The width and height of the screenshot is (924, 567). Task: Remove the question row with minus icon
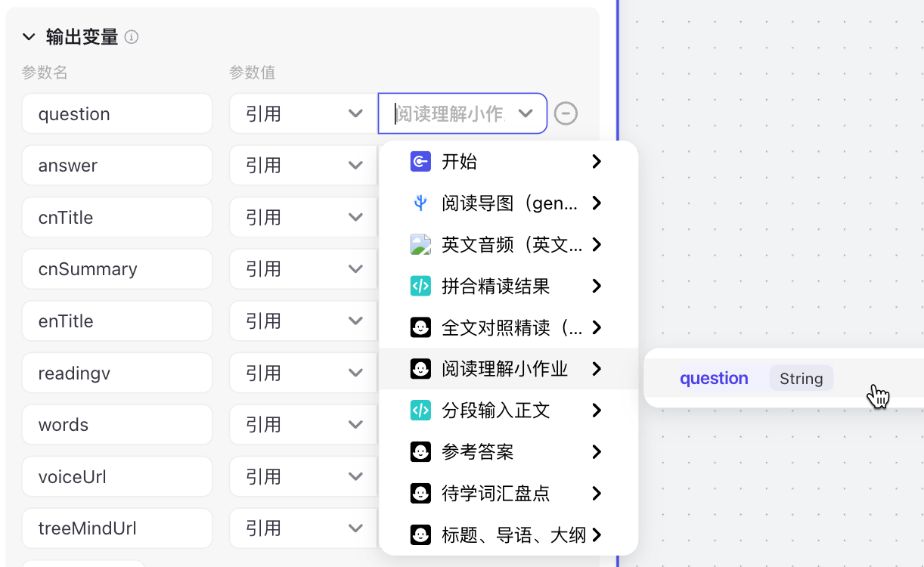566,113
